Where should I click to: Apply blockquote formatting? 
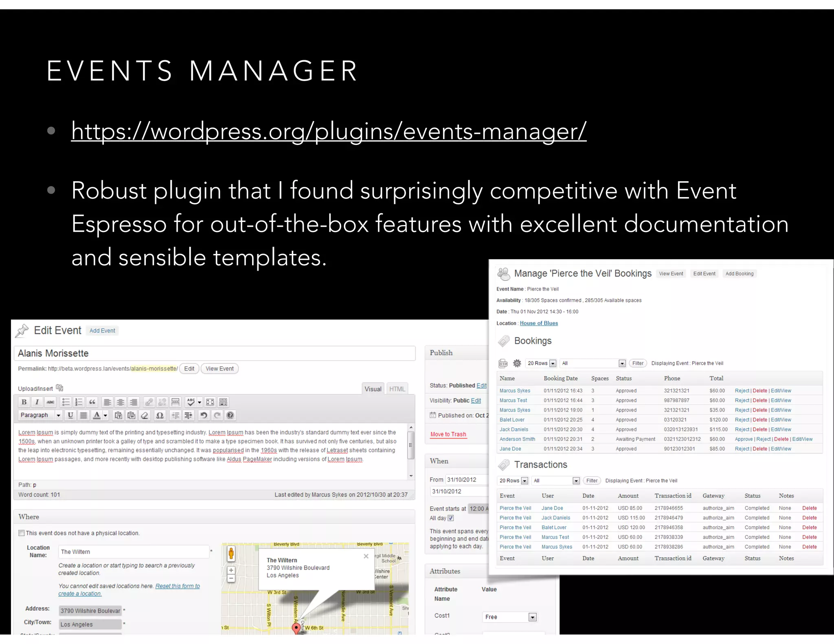pos(92,402)
